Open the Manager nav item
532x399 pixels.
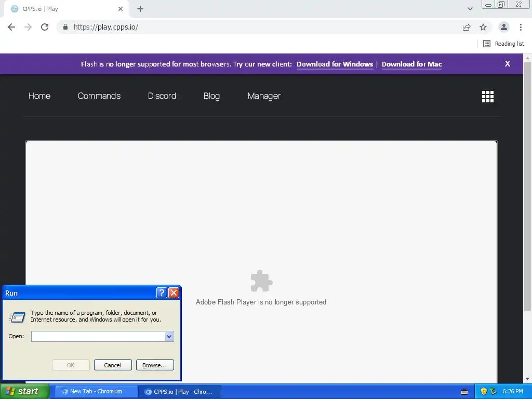pyautogui.click(x=264, y=96)
